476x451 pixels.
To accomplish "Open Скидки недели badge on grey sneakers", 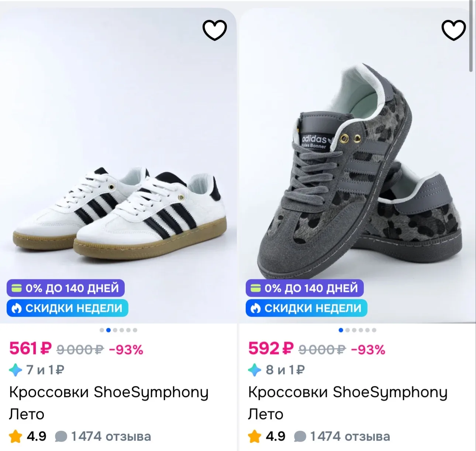I will [306, 308].
